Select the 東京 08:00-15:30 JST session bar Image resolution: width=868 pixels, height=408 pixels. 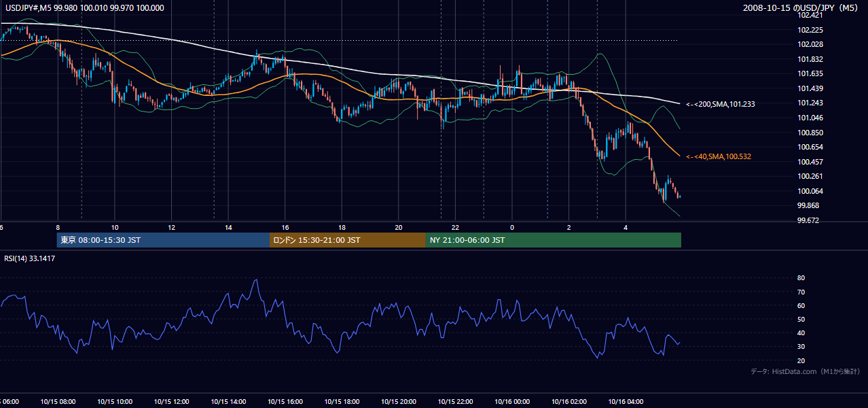tap(164, 240)
